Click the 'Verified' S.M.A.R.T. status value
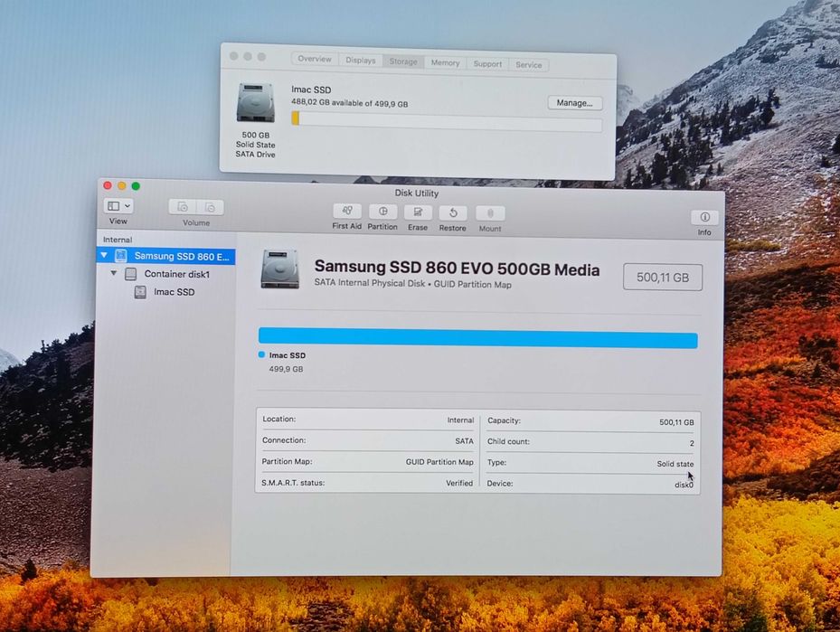 coord(459,483)
